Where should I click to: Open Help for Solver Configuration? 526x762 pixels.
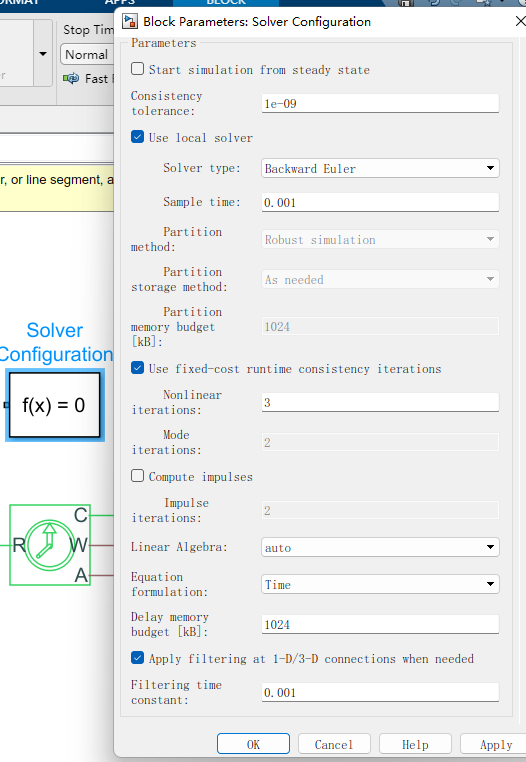click(x=415, y=744)
